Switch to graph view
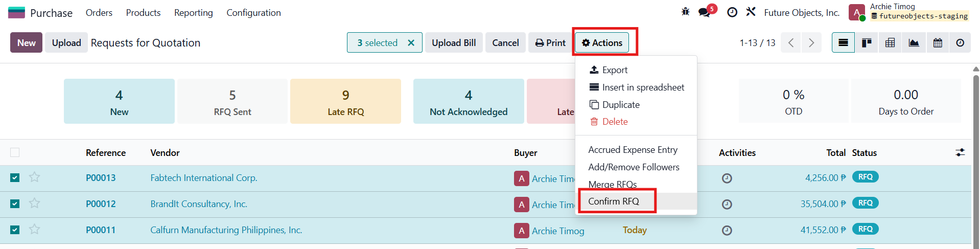Image resolution: width=980 pixels, height=249 pixels. click(914, 43)
